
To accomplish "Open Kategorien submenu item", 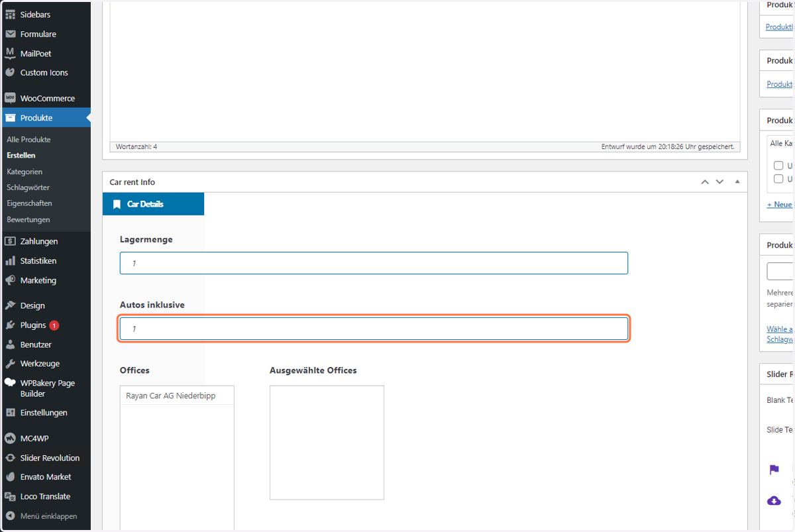I will pyautogui.click(x=25, y=172).
